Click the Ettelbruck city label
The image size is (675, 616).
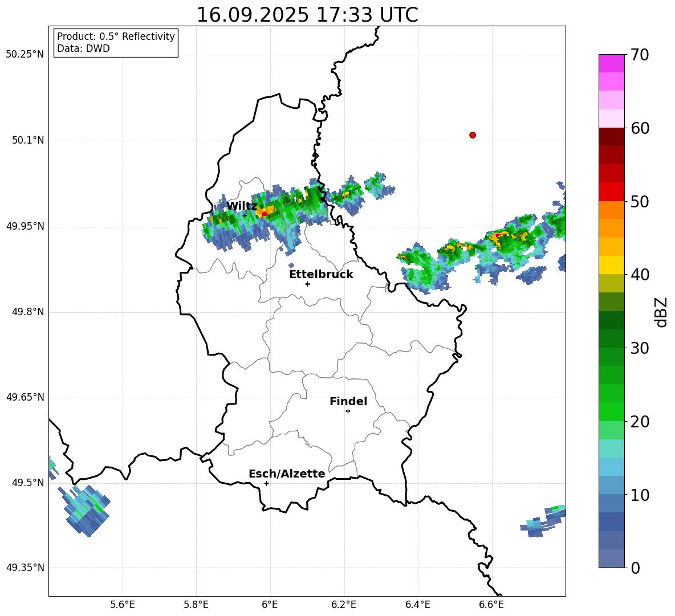pos(321,275)
